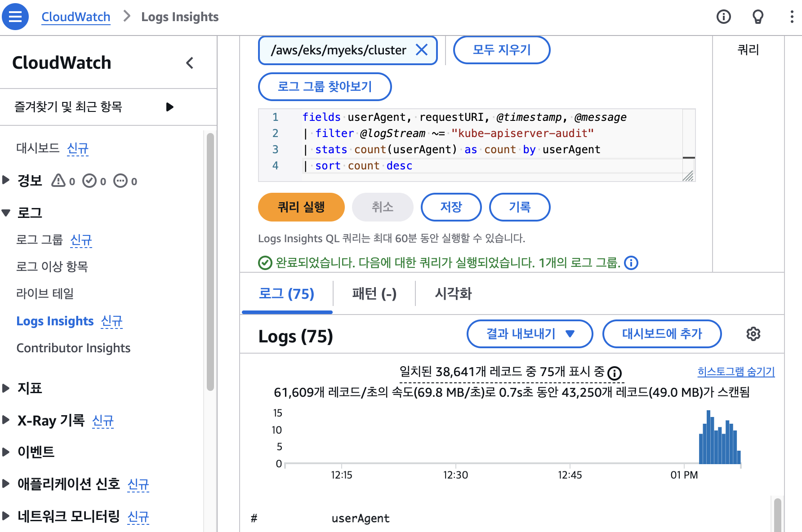This screenshot has width=802, height=532.
Task: Click the 쿼리 실행 button
Action: 301,207
